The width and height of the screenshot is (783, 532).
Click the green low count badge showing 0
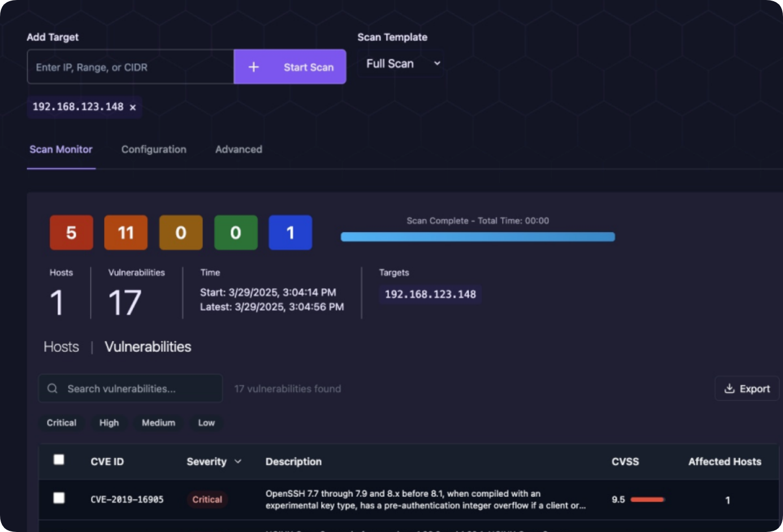(236, 232)
